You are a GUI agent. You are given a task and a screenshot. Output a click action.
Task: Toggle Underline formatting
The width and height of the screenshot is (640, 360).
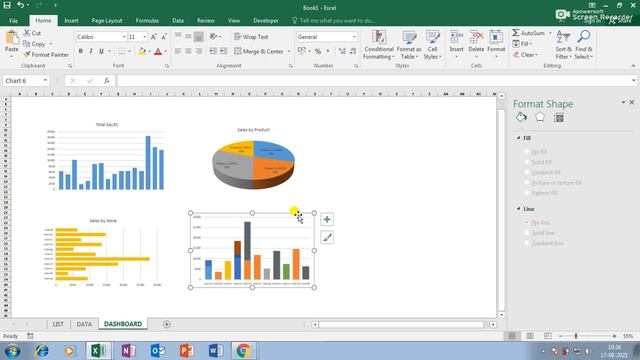[x=101, y=51]
